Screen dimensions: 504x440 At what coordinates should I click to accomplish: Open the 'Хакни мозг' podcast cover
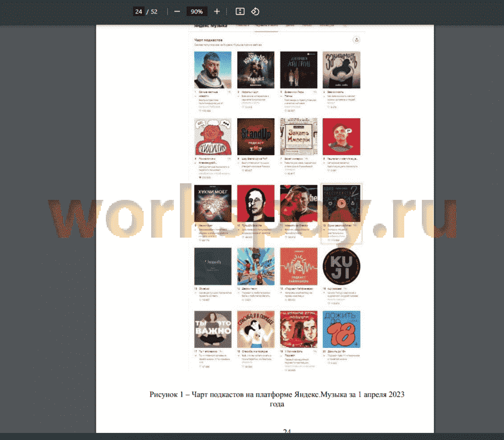coord(213,203)
